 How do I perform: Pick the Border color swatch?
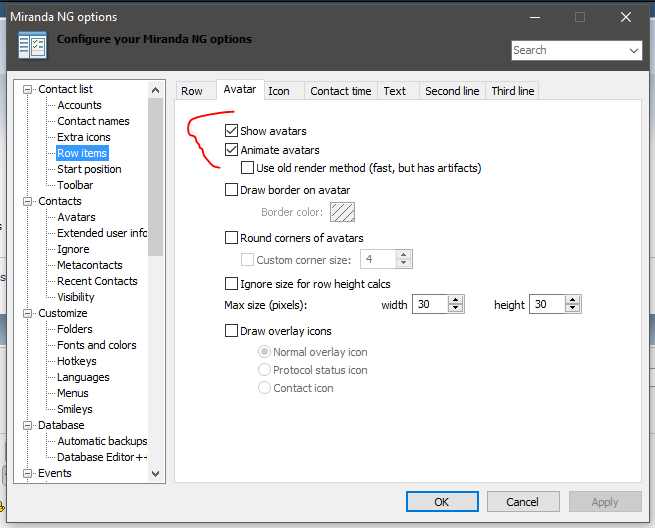(x=343, y=212)
